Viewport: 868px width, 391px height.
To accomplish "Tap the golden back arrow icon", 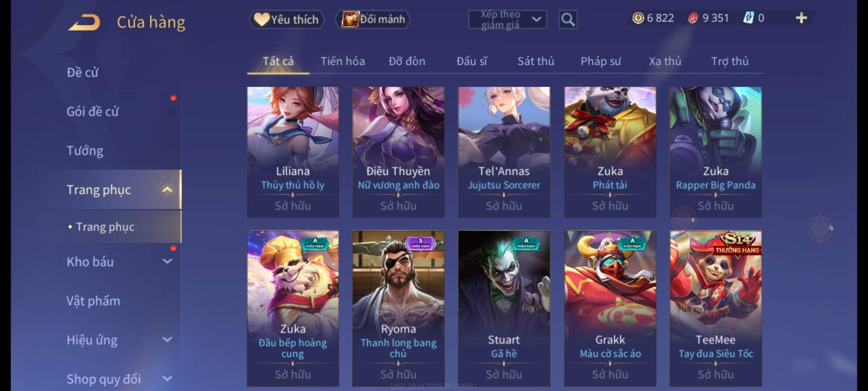I will pos(84,22).
